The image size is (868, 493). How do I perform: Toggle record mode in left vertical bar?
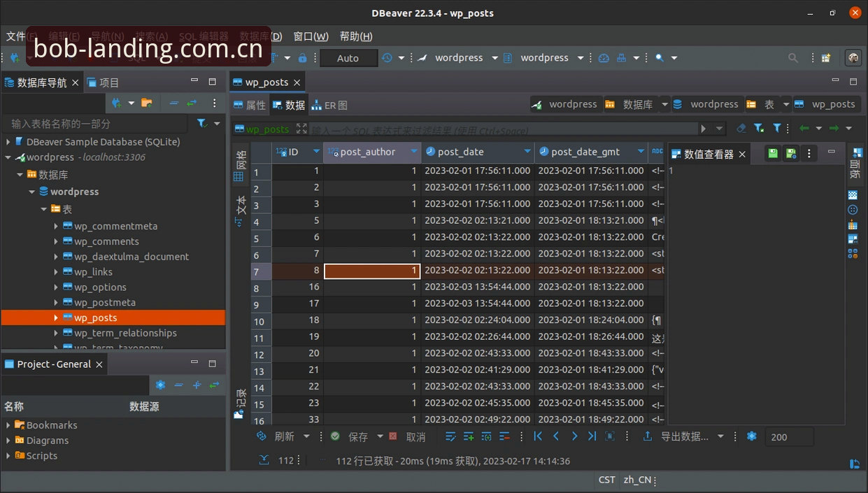click(x=239, y=403)
